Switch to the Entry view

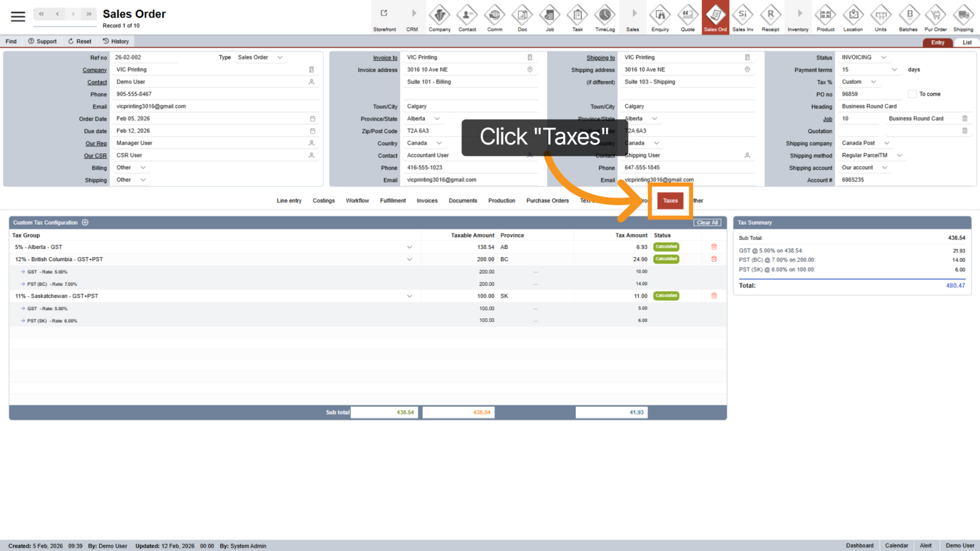pos(937,43)
